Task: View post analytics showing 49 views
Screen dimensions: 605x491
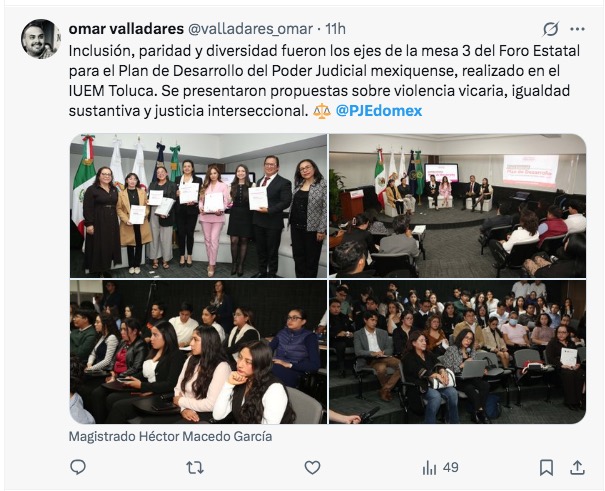Action: coord(440,467)
